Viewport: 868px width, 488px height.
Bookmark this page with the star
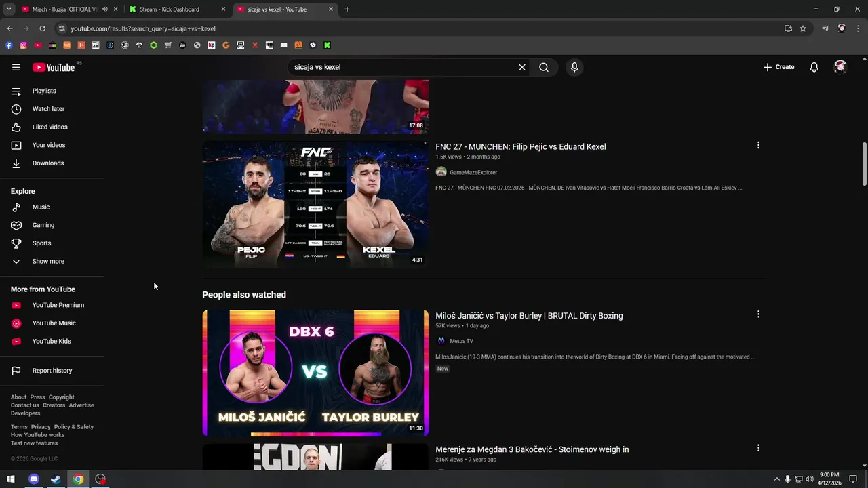pos(803,28)
